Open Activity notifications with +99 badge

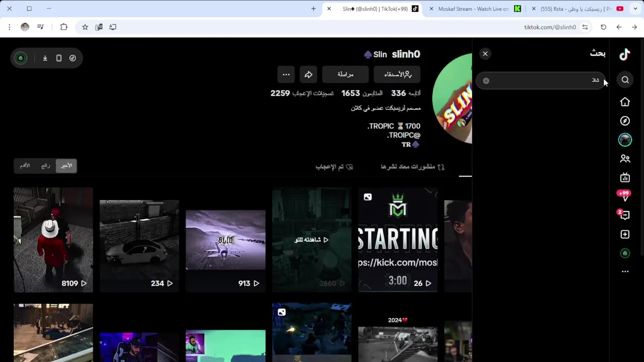click(624, 196)
